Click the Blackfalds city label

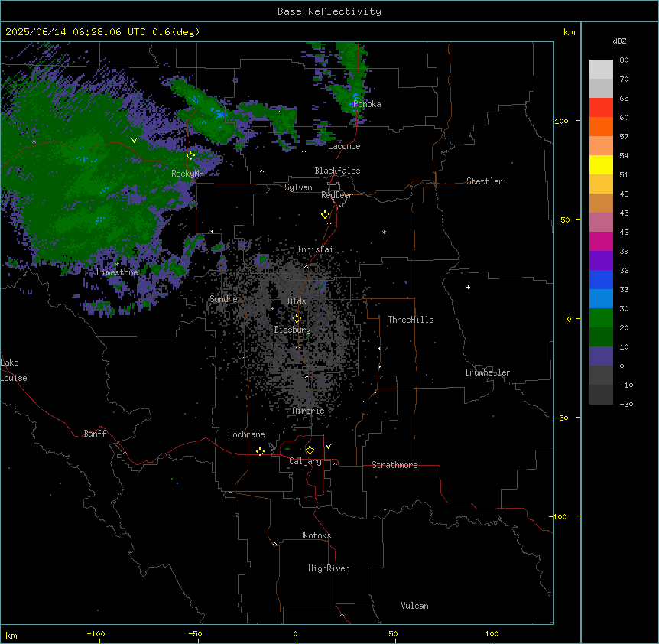click(x=337, y=171)
